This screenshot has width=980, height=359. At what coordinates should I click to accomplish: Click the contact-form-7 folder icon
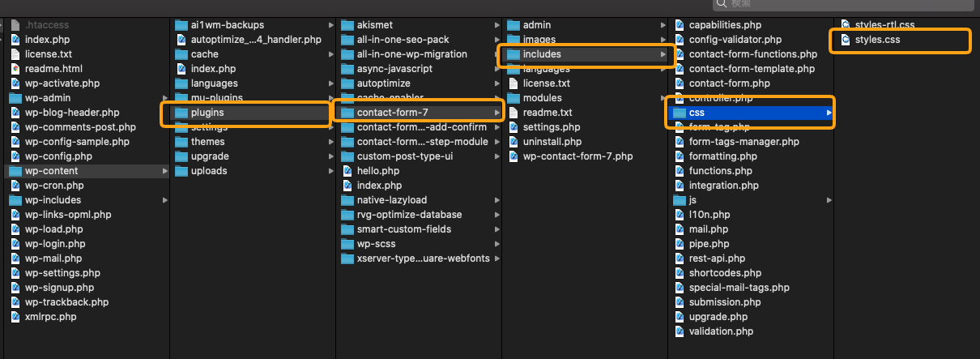[347, 113]
